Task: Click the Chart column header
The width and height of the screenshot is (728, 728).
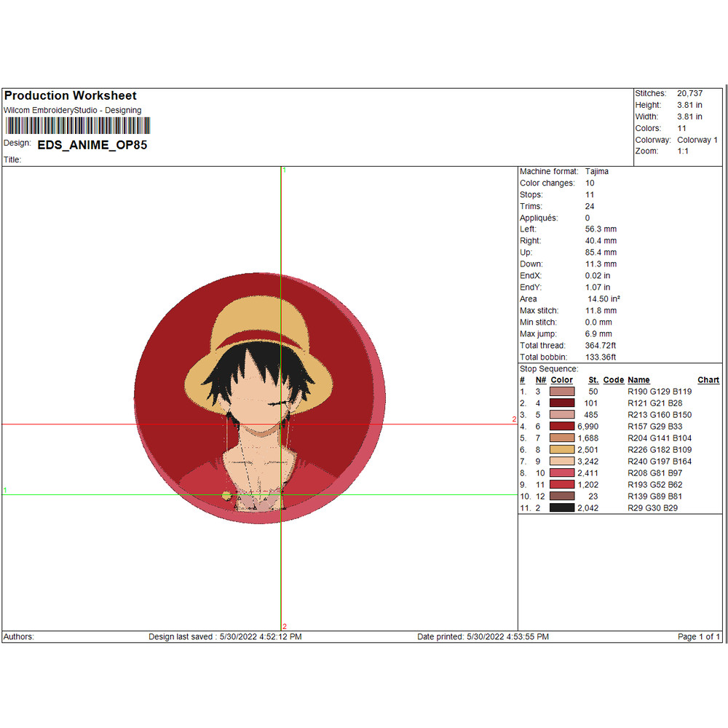Action: click(x=708, y=379)
